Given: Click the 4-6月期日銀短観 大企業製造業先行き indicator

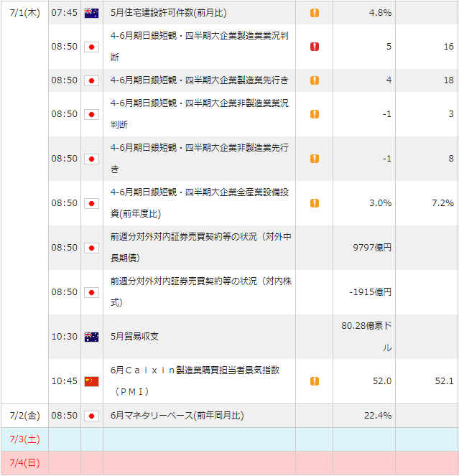Looking at the screenshot, I should [199, 80].
